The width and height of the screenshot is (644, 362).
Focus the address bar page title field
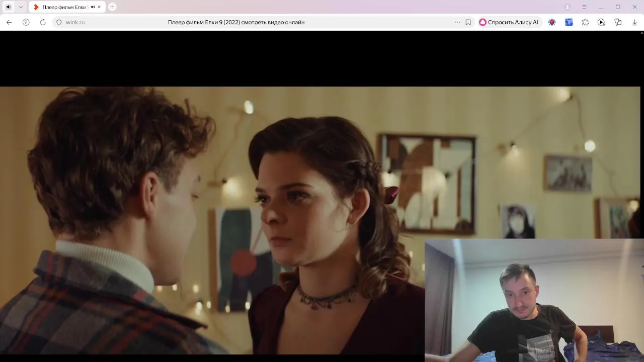[x=236, y=22]
